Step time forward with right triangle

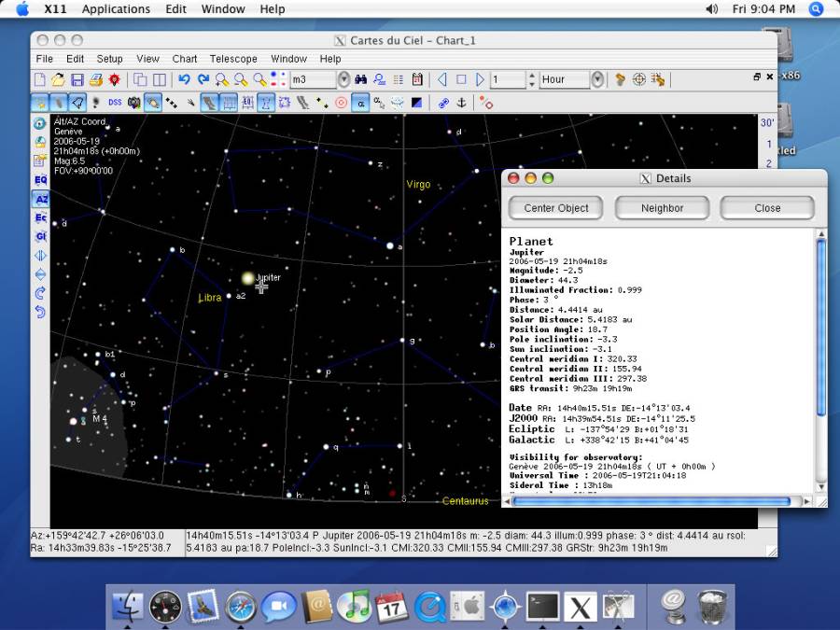(480, 80)
